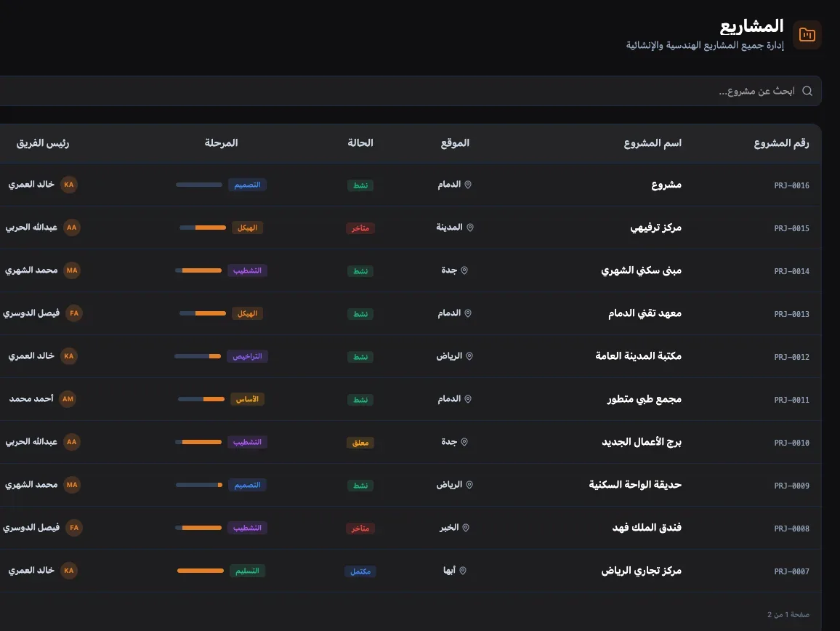
Task: Click progress bar in مركز ترفيهي row
Action: tap(203, 228)
